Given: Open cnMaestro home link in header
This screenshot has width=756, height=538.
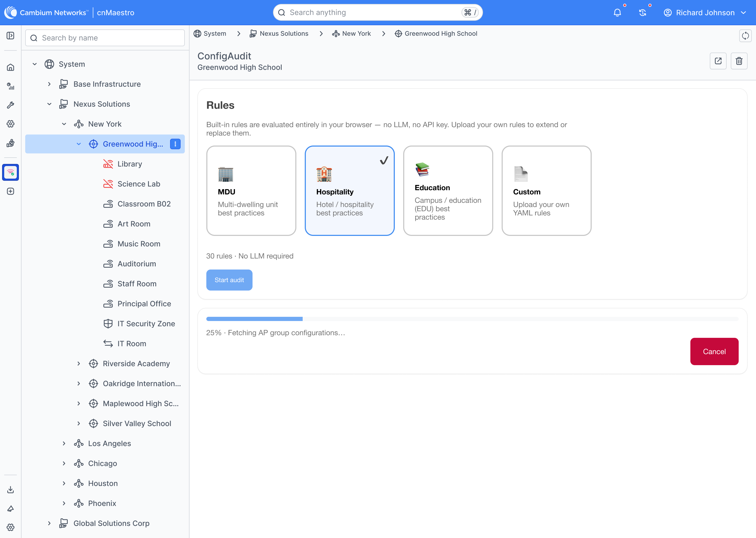Looking at the screenshot, I should coord(115,13).
